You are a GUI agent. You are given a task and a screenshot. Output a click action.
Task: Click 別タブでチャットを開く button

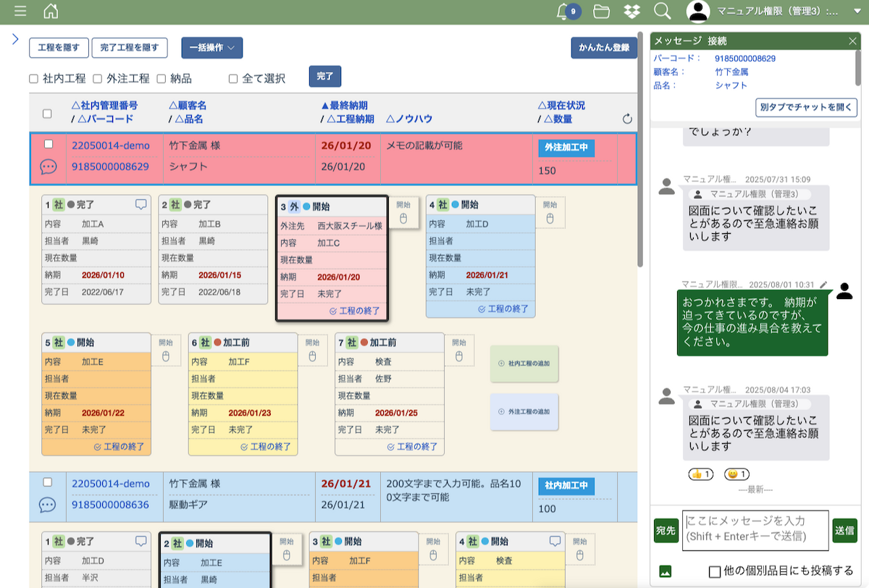[806, 107]
